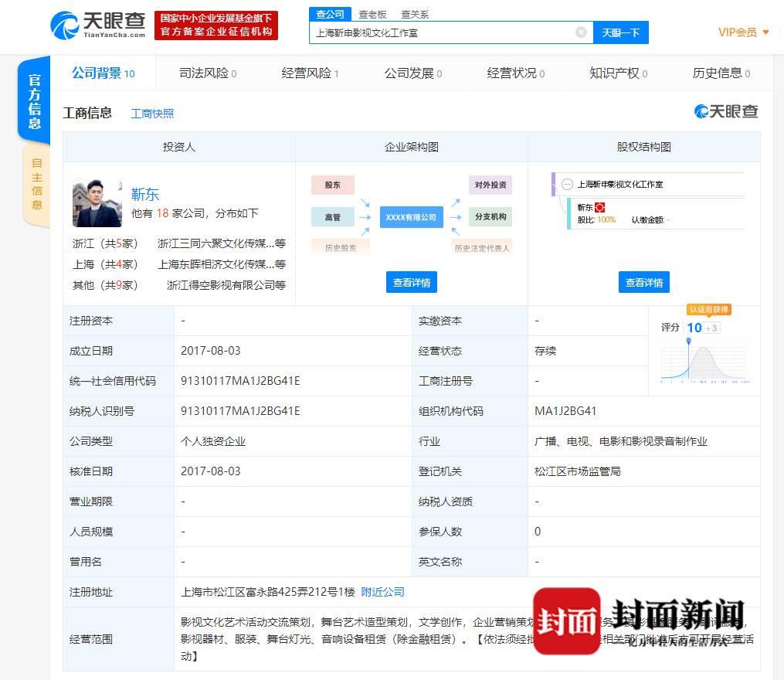Click the XXXX有限公司 center diagram box

click(x=411, y=217)
